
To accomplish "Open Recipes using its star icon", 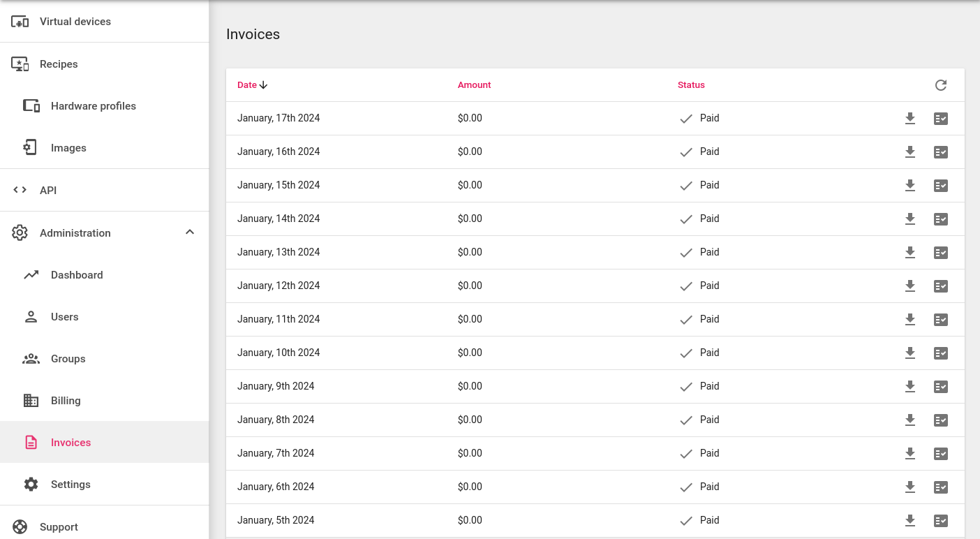I will coord(20,64).
